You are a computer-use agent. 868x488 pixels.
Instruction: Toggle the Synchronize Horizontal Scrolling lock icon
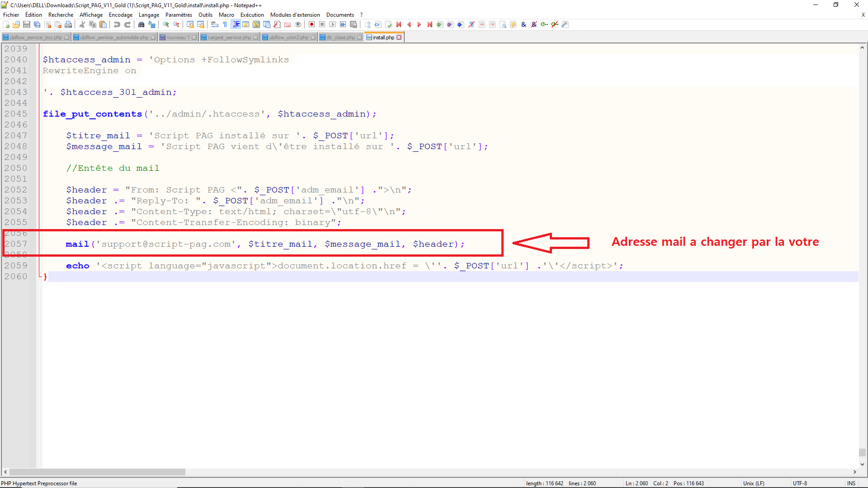[x=201, y=24]
